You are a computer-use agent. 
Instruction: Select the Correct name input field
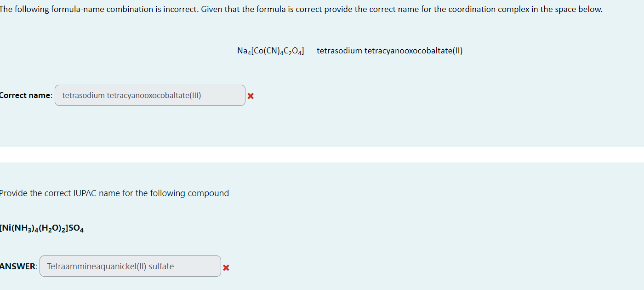click(150, 95)
